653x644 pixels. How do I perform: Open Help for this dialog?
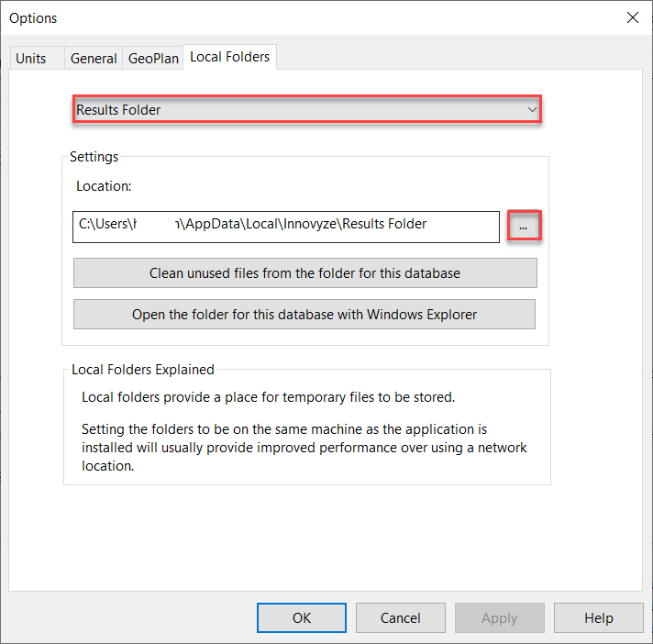coord(598,617)
